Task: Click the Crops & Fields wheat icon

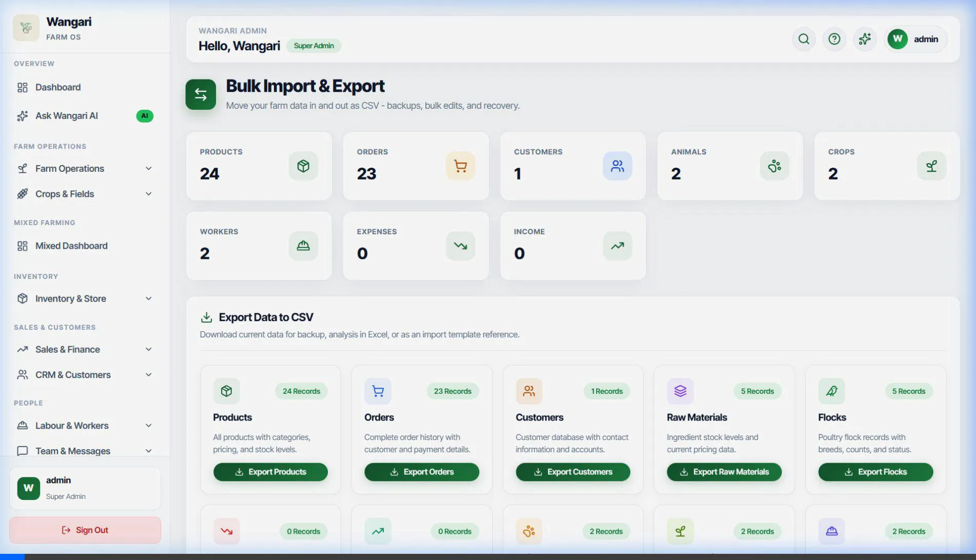Action: pos(22,194)
